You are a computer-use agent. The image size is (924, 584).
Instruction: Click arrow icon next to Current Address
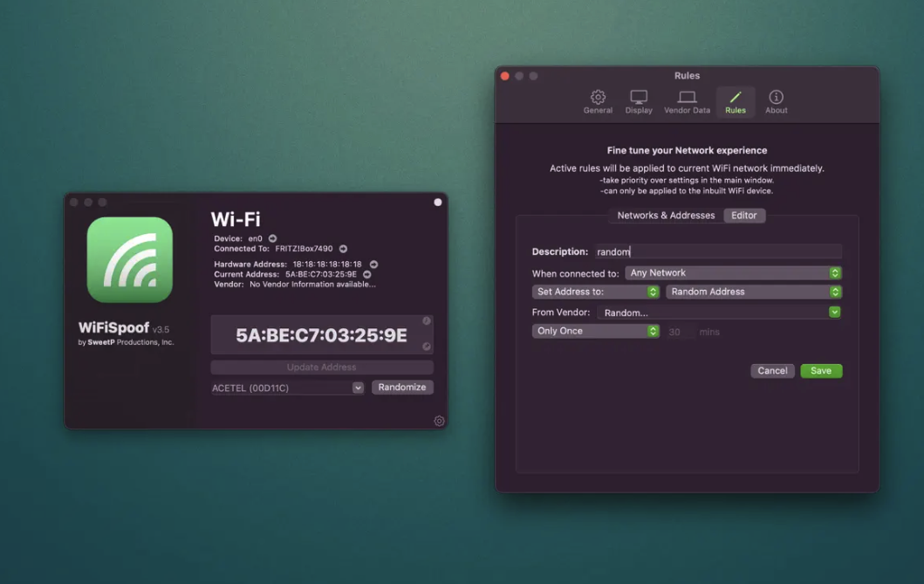point(367,275)
